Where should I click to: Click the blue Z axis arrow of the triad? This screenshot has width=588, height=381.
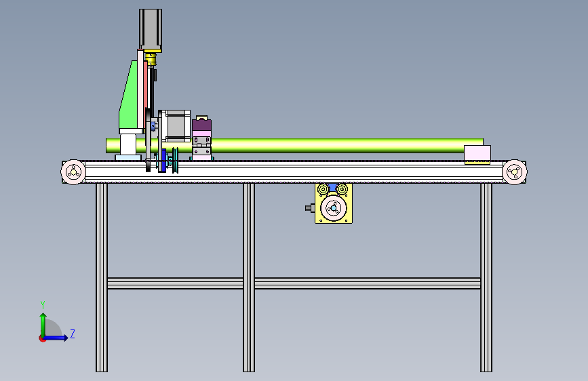click(x=56, y=338)
